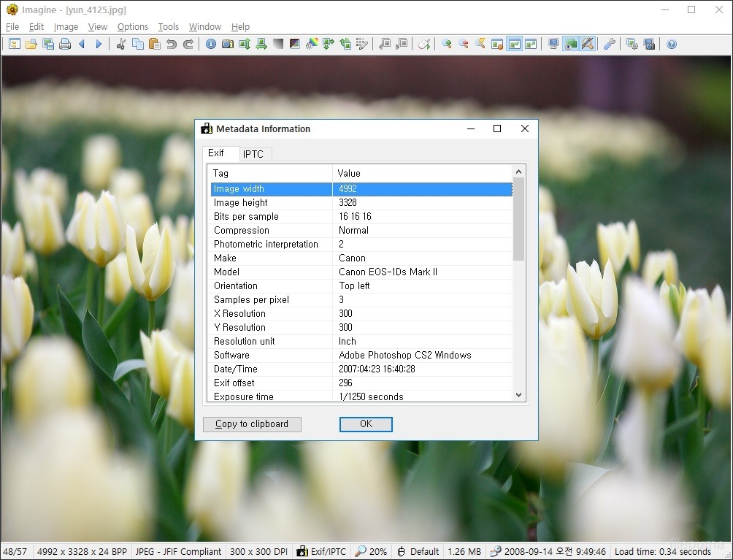Click the blue Help question mark icon

click(671, 44)
